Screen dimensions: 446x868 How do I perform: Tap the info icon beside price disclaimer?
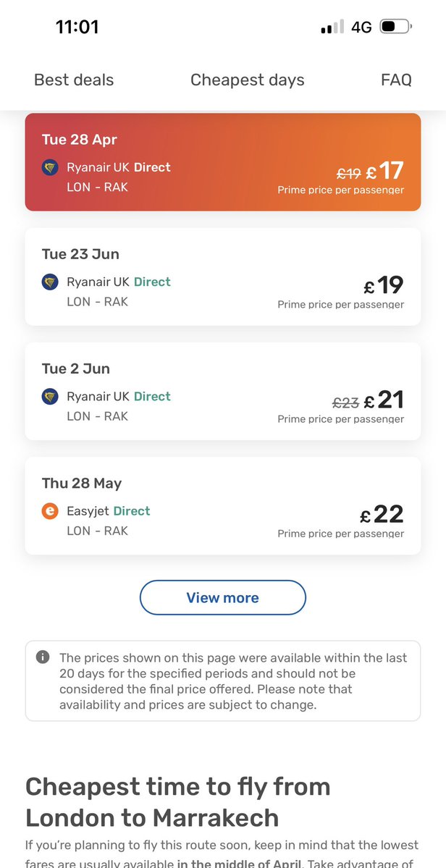coord(43,657)
